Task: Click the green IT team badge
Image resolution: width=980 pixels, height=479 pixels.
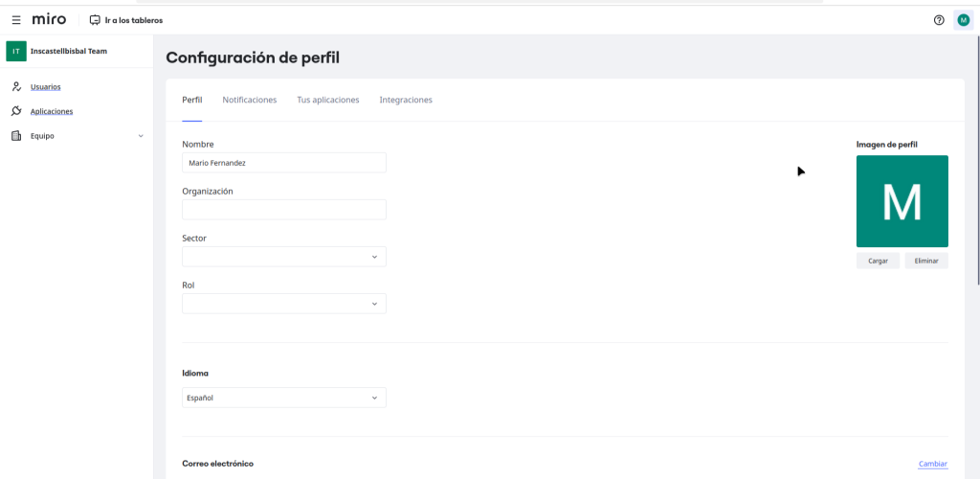Action: click(16, 51)
